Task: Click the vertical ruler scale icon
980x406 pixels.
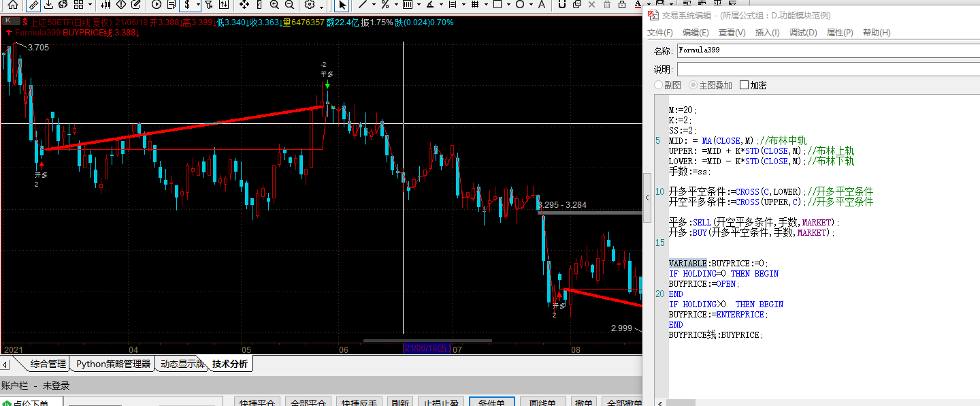Action: point(259,5)
